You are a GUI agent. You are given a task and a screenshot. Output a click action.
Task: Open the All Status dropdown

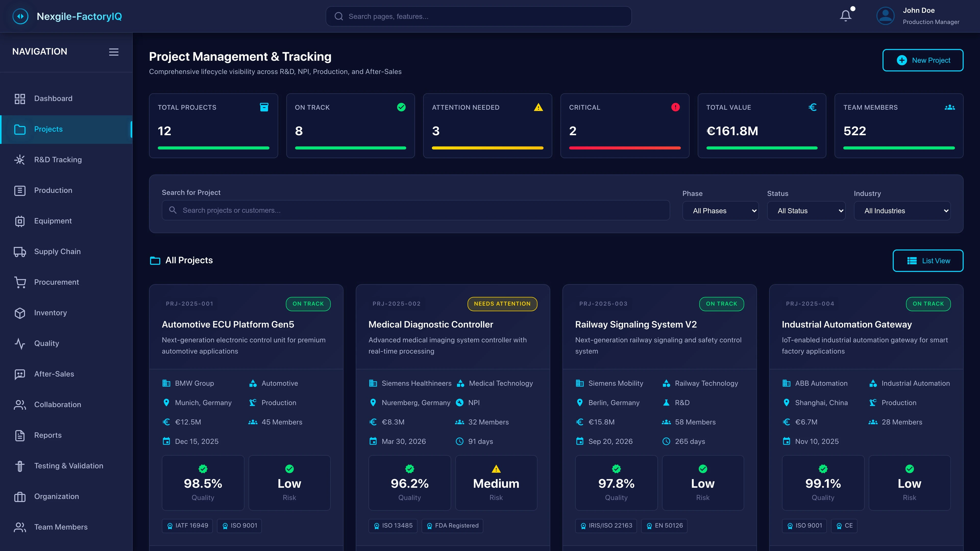pyautogui.click(x=806, y=211)
